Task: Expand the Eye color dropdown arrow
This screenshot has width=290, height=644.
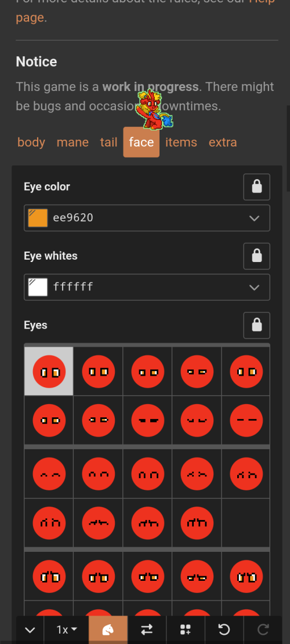Action: pos(254,218)
